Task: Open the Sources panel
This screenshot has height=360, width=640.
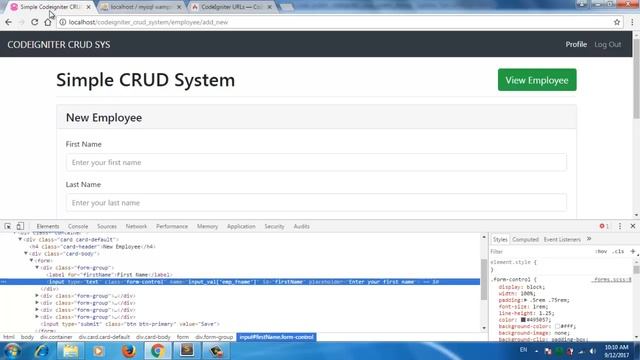Action: 107,226
